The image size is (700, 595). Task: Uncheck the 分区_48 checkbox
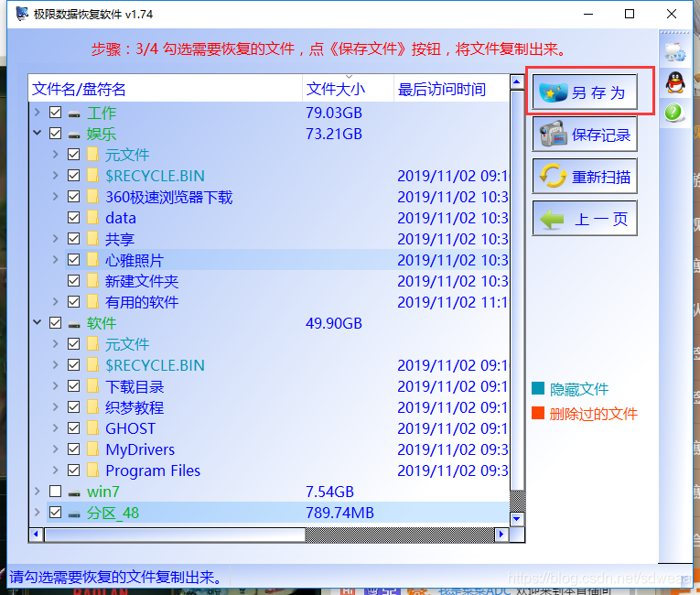tap(55, 512)
